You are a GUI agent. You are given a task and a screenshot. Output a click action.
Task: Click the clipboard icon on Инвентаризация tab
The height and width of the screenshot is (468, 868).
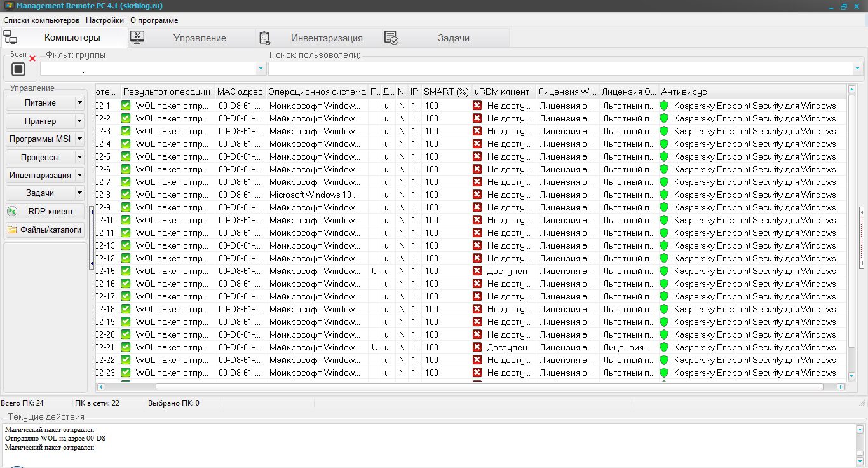(265, 38)
